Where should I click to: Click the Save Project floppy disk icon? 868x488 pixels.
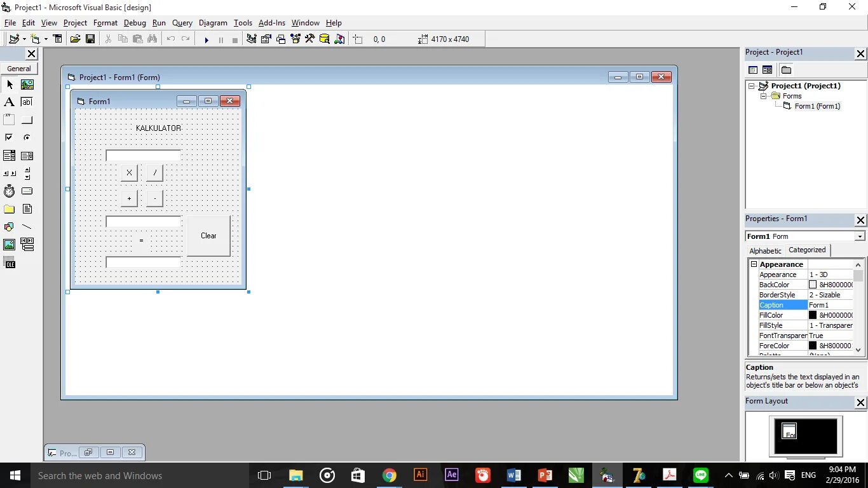[90, 39]
